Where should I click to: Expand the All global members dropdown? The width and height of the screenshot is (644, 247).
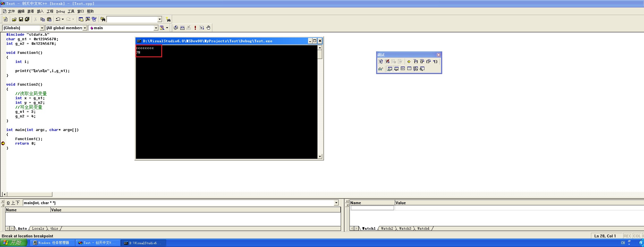(85, 28)
